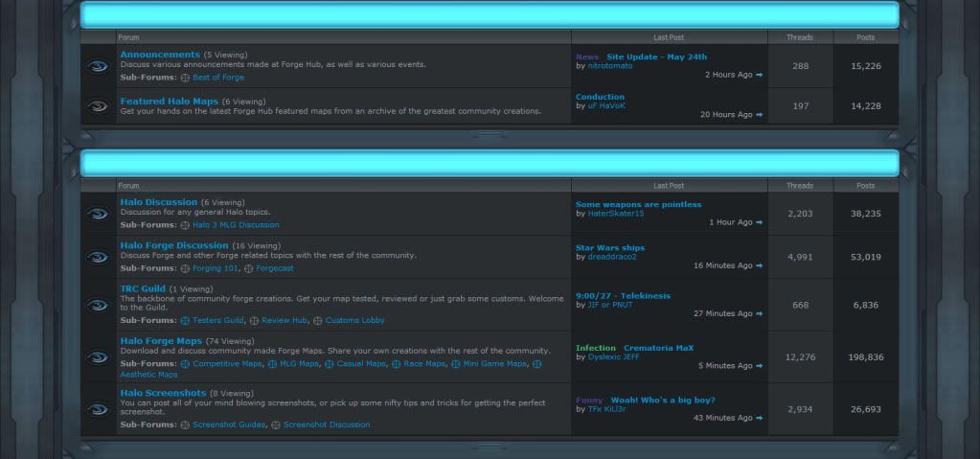Open the Testers Guild sub-forum
The width and height of the screenshot is (980, 459).
(x=218, y=320)
